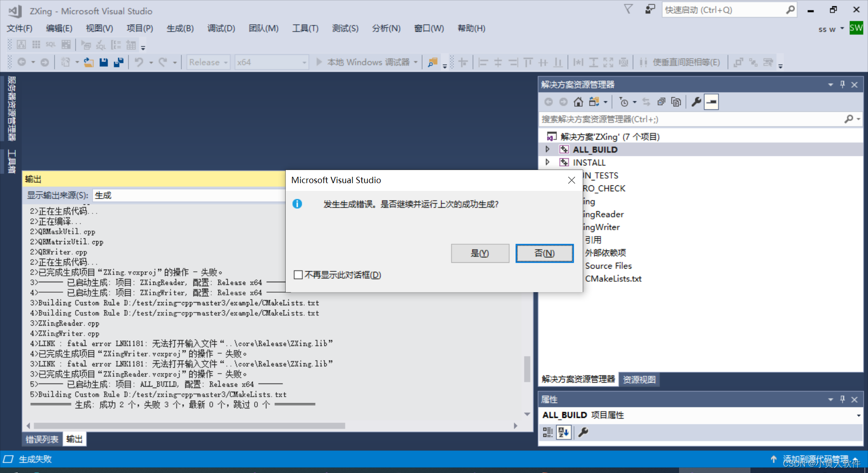The image size is (868, 473).
Task: Open the 工具箱 side tab
Action: [x=12, y=162]
